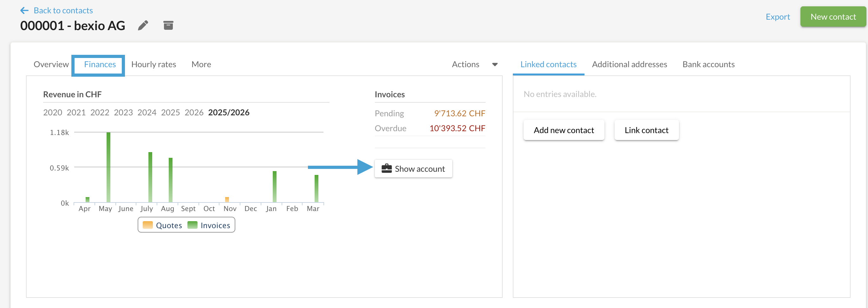Viewport: 868px width, 308px height.
Task: Click the Actions menu label
Action: click(465, 64)
